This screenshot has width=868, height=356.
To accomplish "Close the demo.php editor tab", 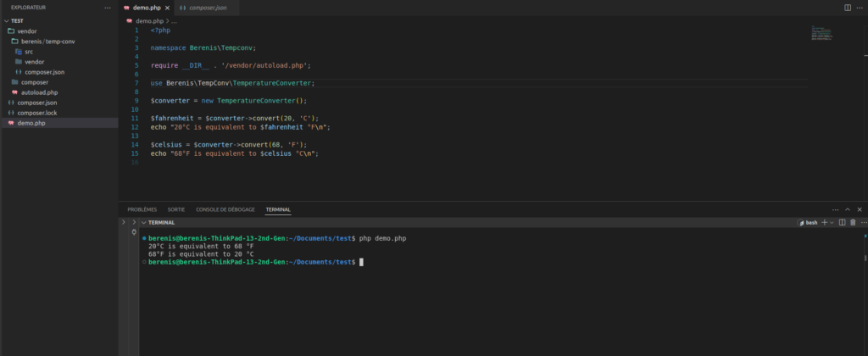I will coord(167,8).
